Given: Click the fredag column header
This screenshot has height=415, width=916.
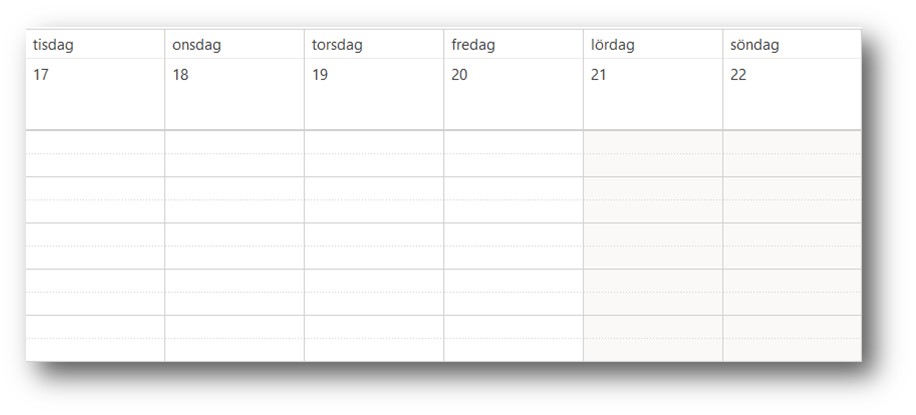Looking at the screenshot, I should click(x=473, y=45).
